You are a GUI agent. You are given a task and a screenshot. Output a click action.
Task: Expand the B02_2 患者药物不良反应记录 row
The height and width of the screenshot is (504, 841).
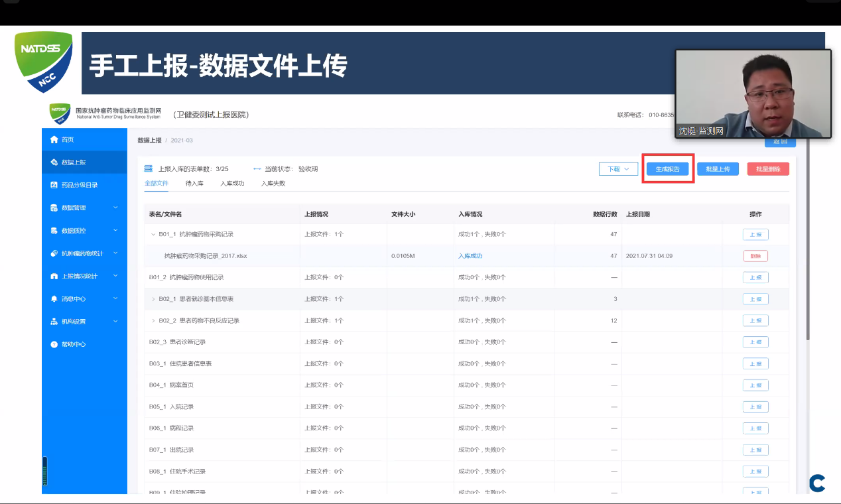[x=153, y=321]
